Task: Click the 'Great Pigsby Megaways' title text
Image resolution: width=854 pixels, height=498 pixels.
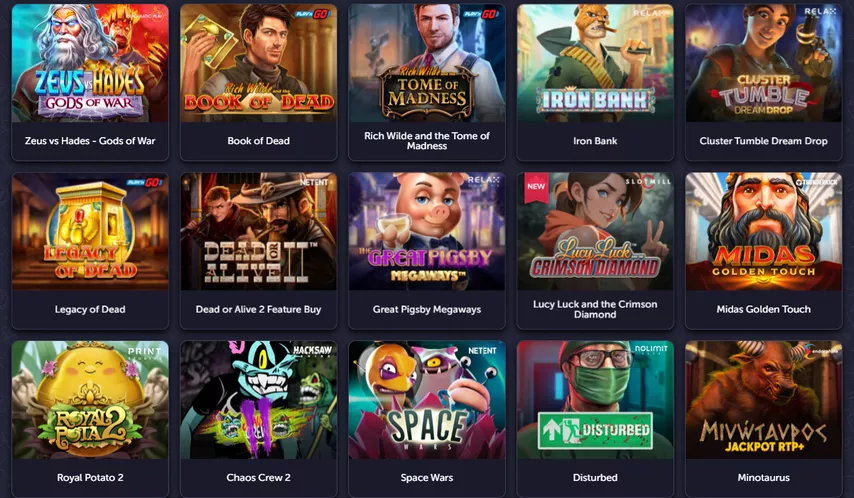Action: [x=426, y=309]
